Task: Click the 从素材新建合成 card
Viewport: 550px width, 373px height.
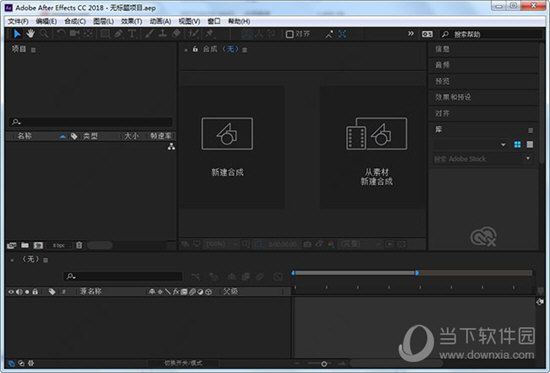Action: click(372, 147)
